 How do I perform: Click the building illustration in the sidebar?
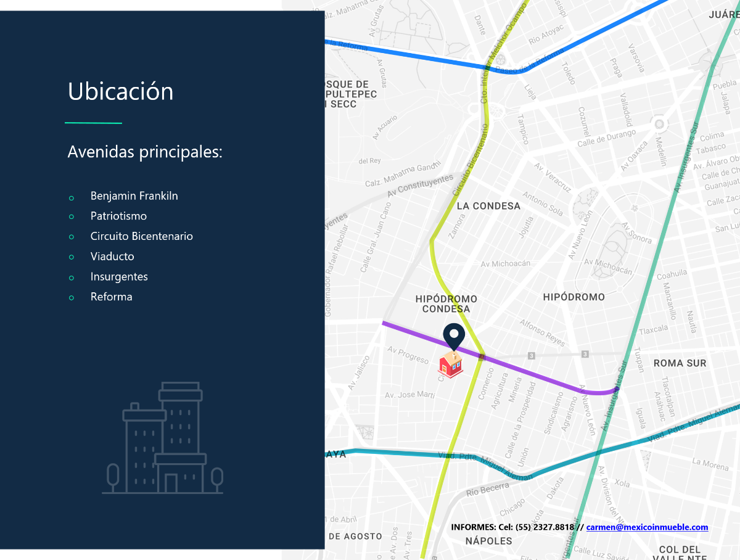pos(162,439)
